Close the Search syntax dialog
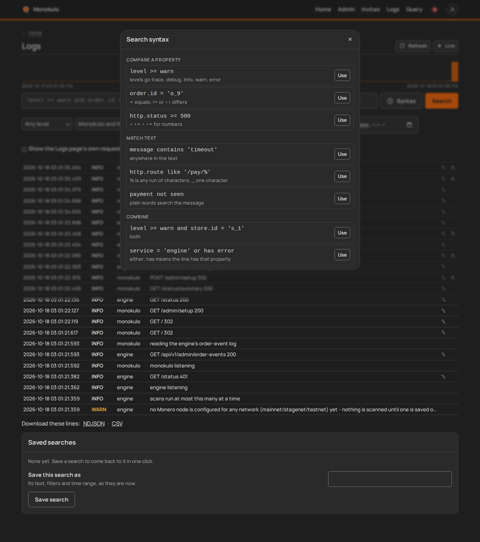Image resolution: width=480 pixels, height=542 pixels. click(x=350, y=39)
